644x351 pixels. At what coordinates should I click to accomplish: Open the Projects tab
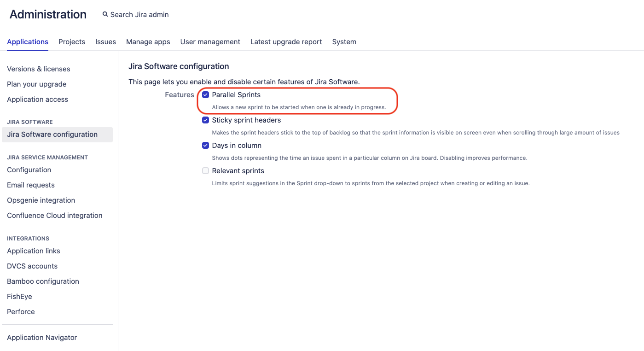[x=72, y=42]
